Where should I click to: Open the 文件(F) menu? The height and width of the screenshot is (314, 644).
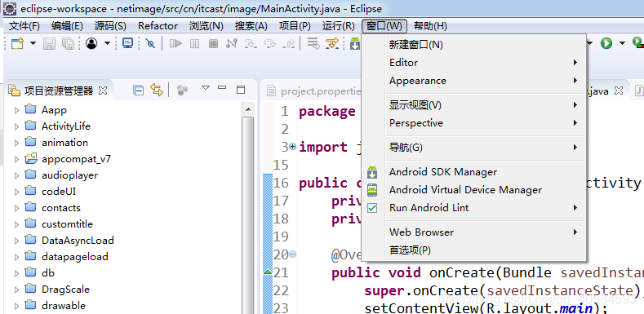pos(24,26)
